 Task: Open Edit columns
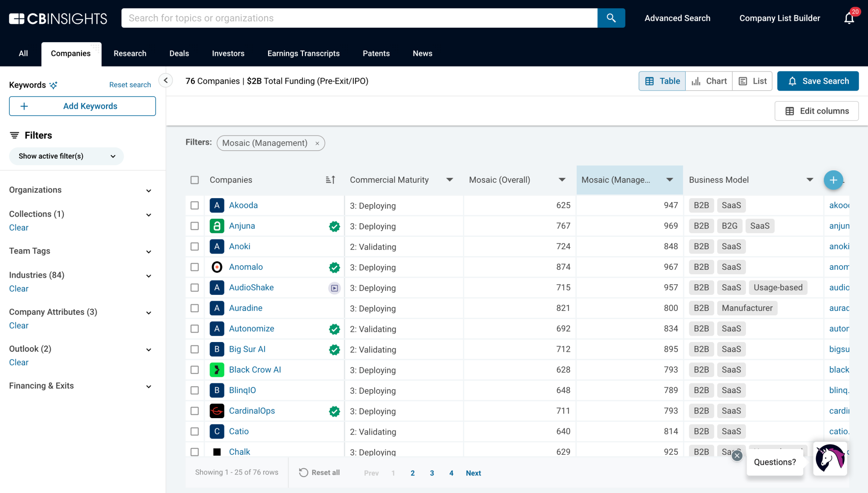(x=817, y=111)
